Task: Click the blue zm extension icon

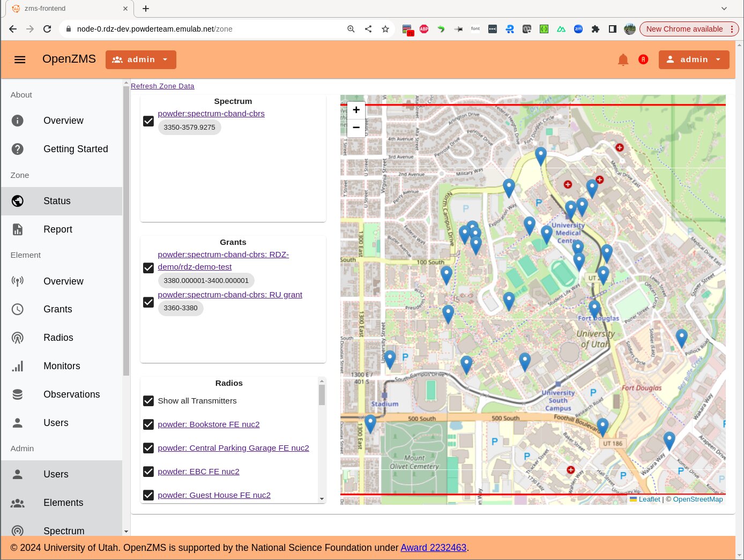Action: pos(578,29)
